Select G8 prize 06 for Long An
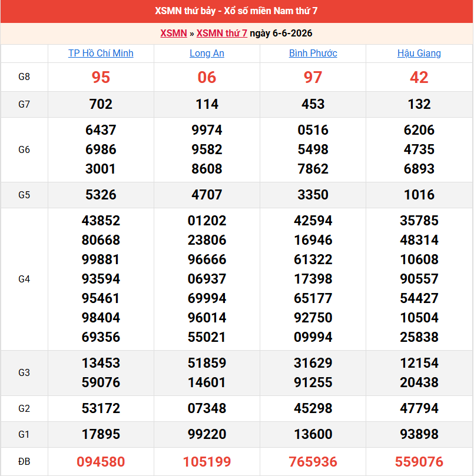Viewport: 474px width, 476px height. (207, 77)
